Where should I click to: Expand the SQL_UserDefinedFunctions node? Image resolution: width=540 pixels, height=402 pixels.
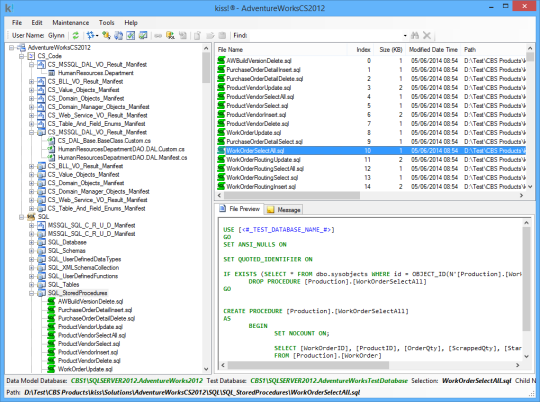(x=32, y=276)
